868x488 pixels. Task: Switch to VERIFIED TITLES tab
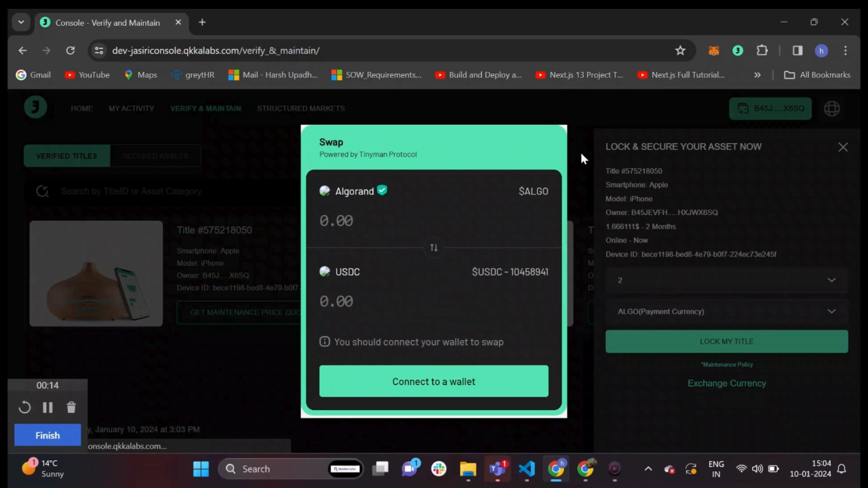click(66, 156)
